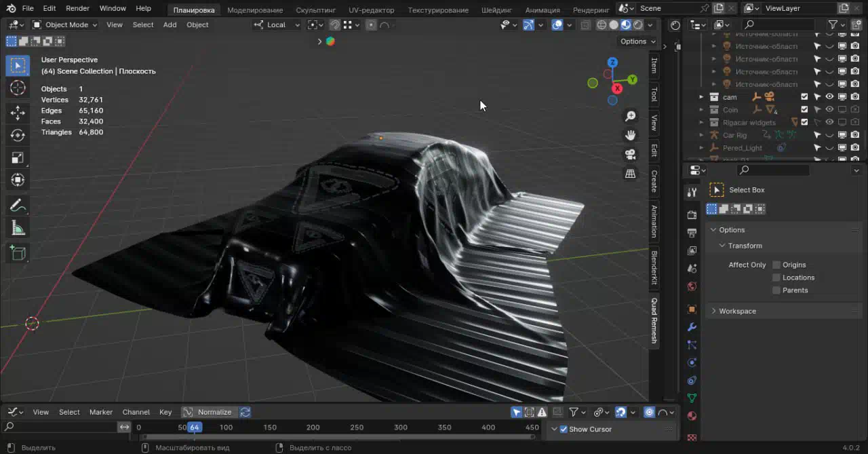The width and height of the screenshot is (868, 454).
Task: Open the Render properties tab icon
Action: point(692,215)
